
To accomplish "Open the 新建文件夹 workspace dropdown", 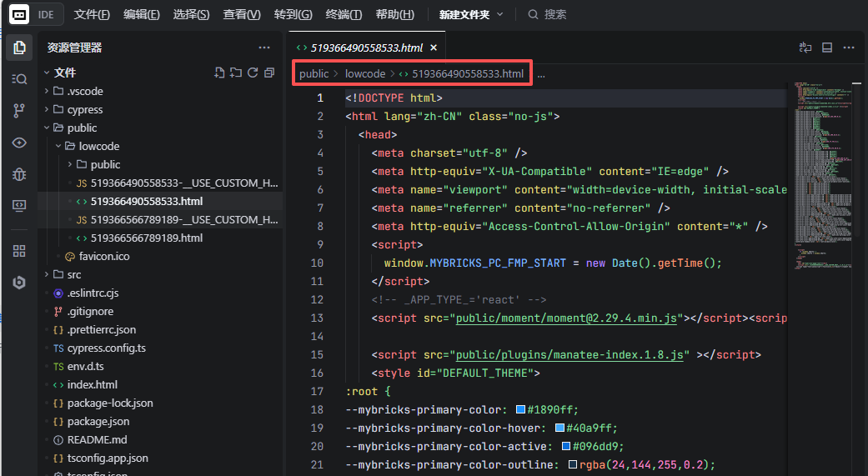I will click(x=471, y=14).
